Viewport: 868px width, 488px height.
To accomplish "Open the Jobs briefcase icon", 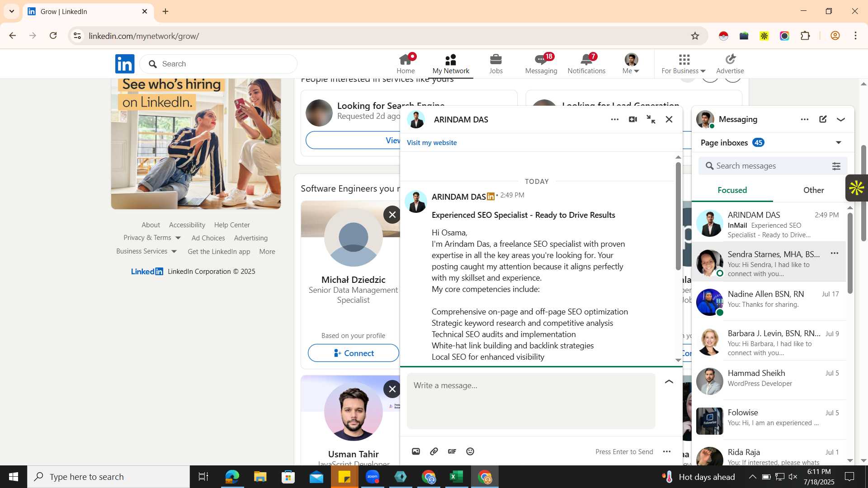I will tap(496, 64).
